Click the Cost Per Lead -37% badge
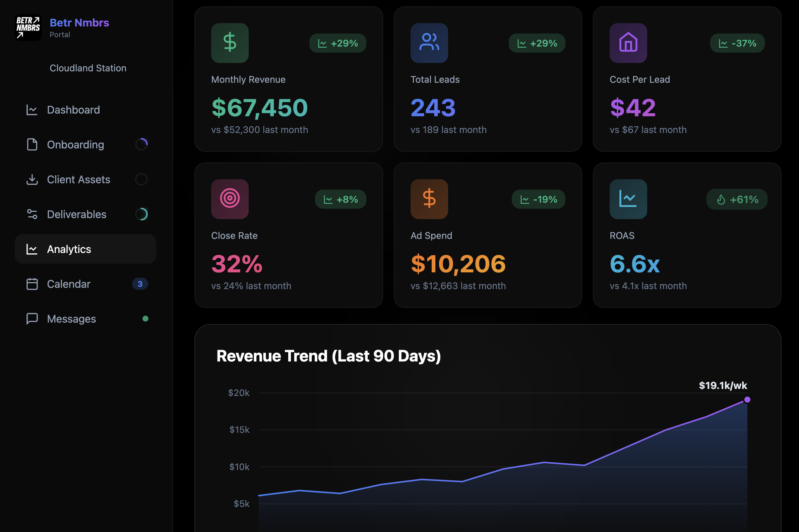799x532 pixels. click(737, 43)
